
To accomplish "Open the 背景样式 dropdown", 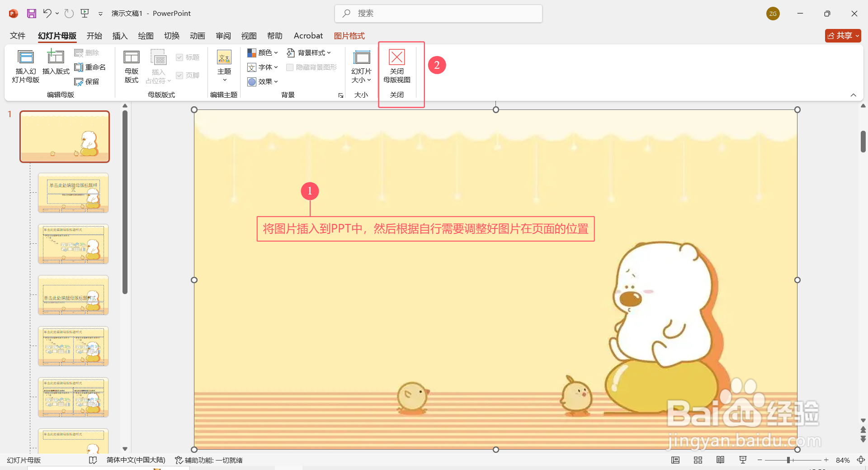I will click(309, 52).
